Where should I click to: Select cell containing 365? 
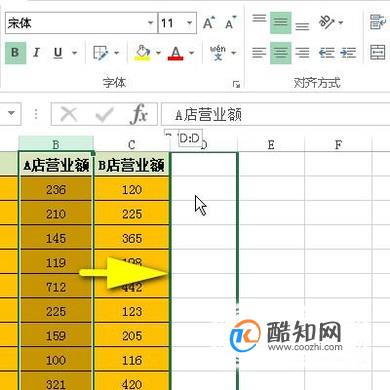point(132,238)
